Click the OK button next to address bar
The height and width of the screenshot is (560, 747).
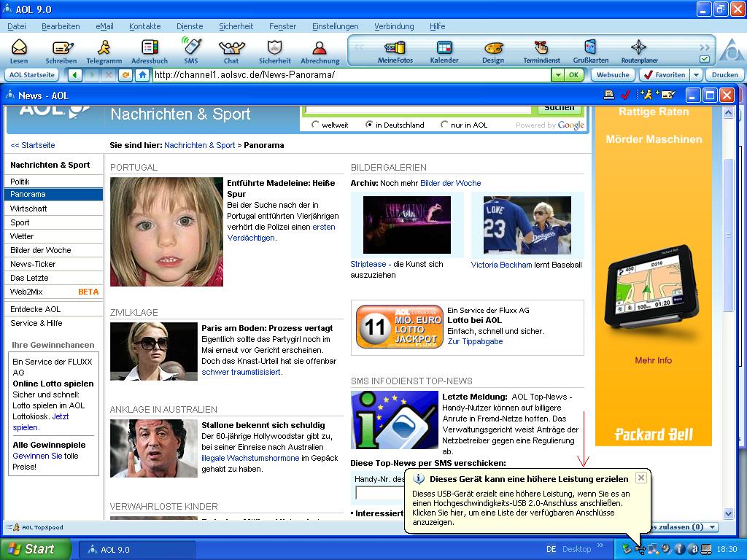(x=573, y=75)
